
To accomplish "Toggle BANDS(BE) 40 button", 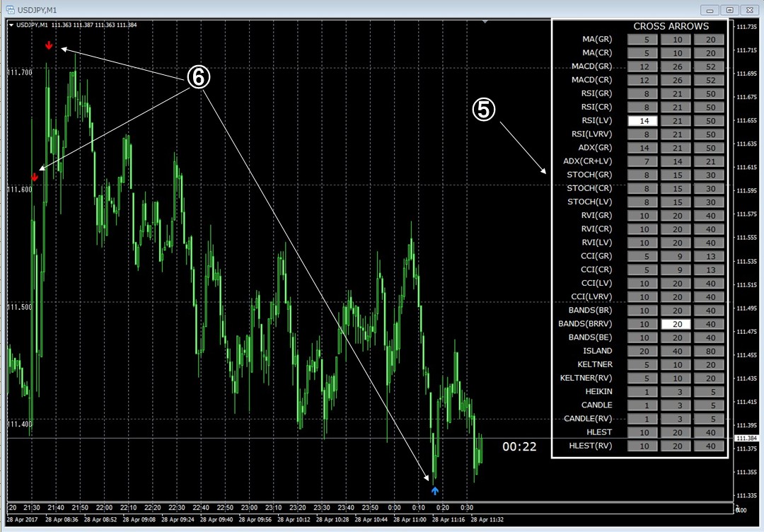I will pyautogui.click(x=709, y=337).
